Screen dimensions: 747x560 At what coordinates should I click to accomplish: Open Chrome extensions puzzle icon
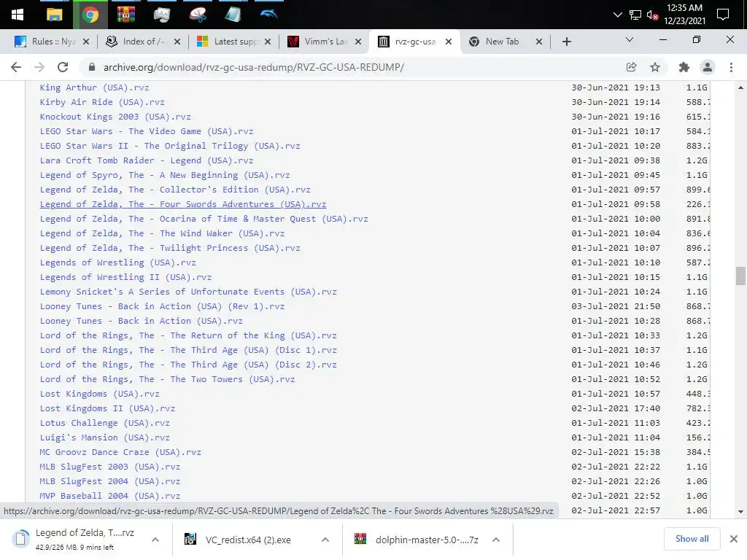[x=684, y=67]
